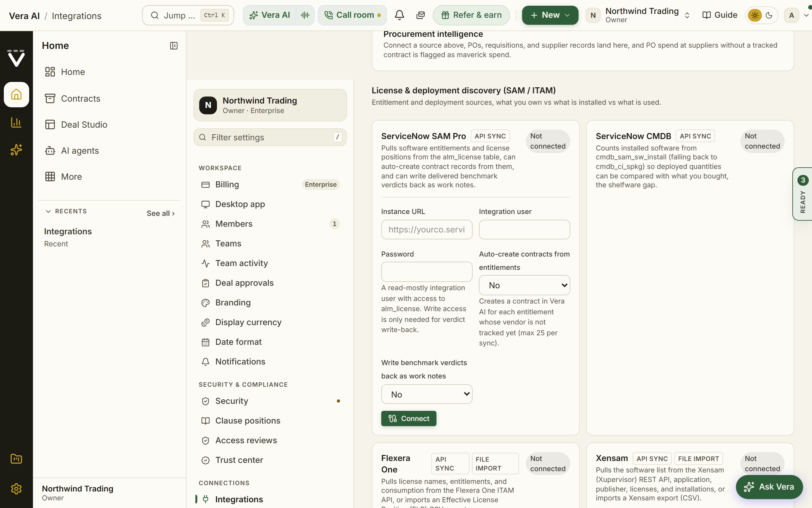The width and height of the screenshot is (812, 508).
Task: Open Contracts in the sidebar
Action: [109, 98]
